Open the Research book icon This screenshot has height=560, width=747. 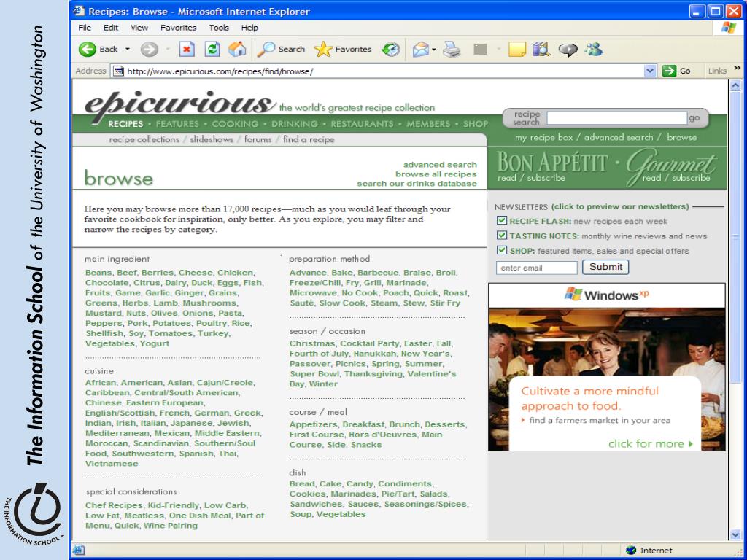point(541,49)
